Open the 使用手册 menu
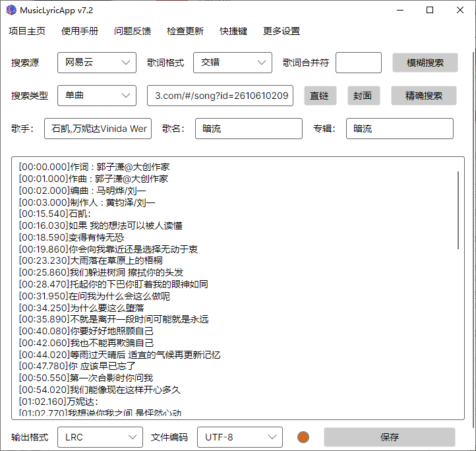The image size is (476, 451). click(80, 31)
